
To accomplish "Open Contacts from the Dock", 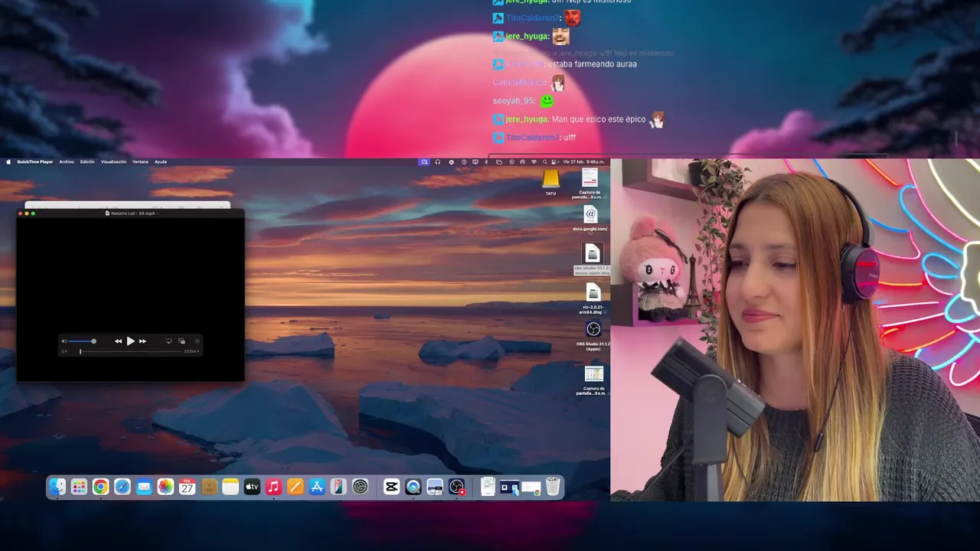I will [209, 487].
